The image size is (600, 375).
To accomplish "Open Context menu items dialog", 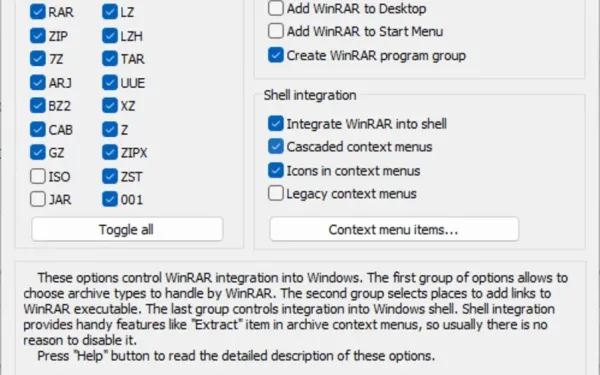I will (394, 229).
